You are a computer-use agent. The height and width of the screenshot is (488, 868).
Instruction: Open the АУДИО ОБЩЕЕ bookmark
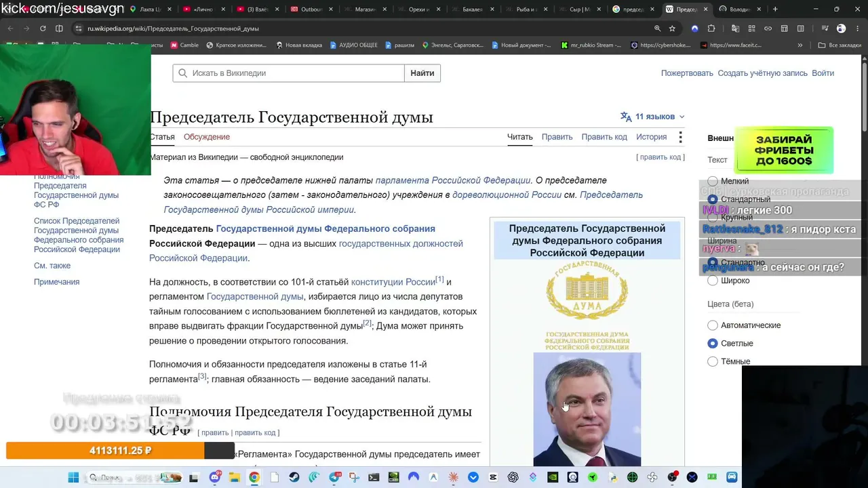353,45
